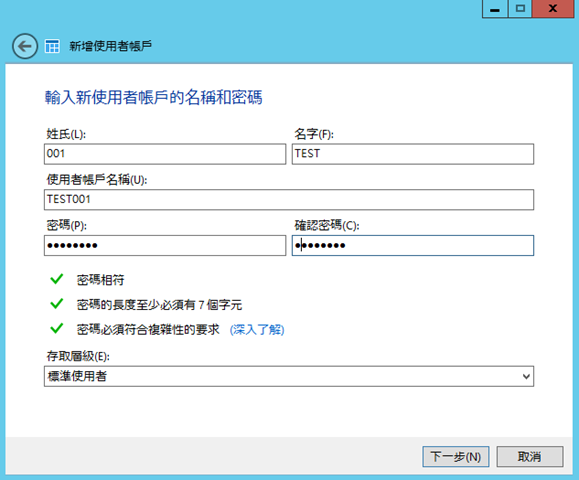Click the text 密碼的長度至少必須有 7 個字元
This screenshot has width=579, height=480.
coord(159,305)
